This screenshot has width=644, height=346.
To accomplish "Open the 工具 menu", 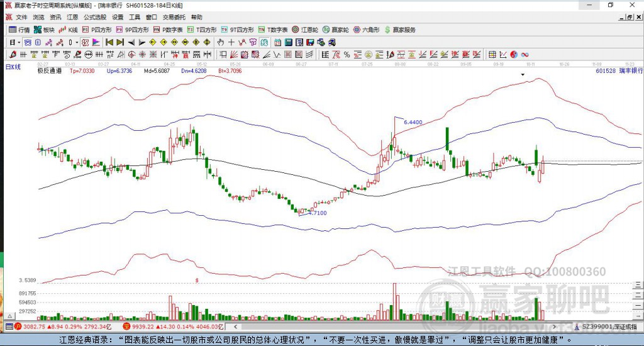I will tap(135, 17).
